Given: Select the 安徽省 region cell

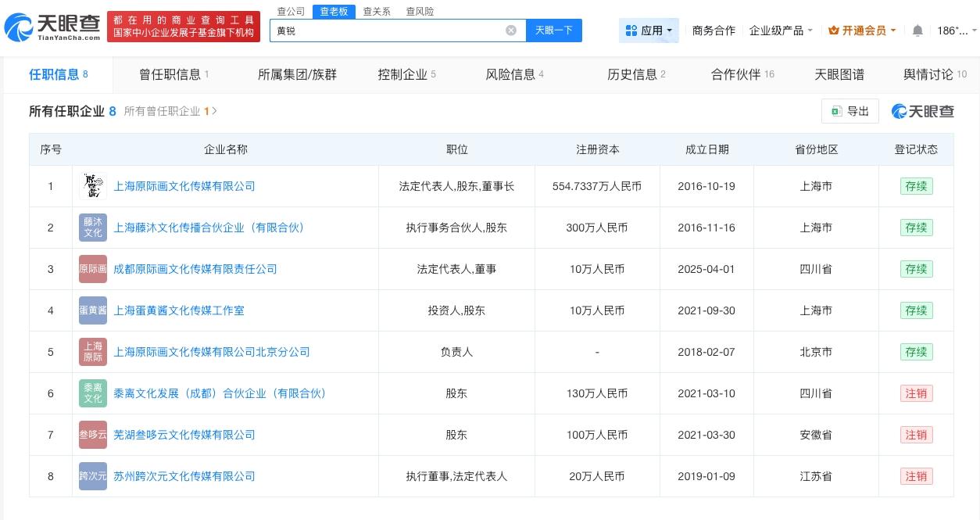Looking at the screenshot, I should (816, 435).
